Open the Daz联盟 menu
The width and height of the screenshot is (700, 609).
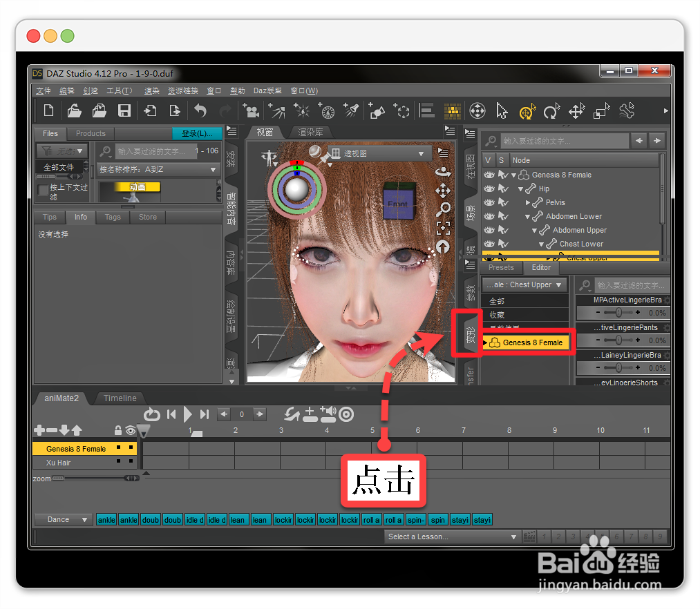[x=267, y=90]
